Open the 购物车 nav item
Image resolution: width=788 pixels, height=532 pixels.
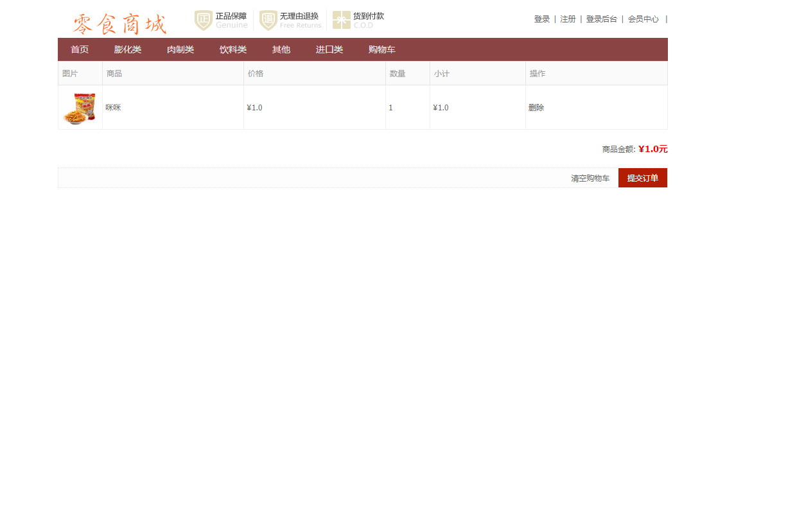click(x=382, y=49)
